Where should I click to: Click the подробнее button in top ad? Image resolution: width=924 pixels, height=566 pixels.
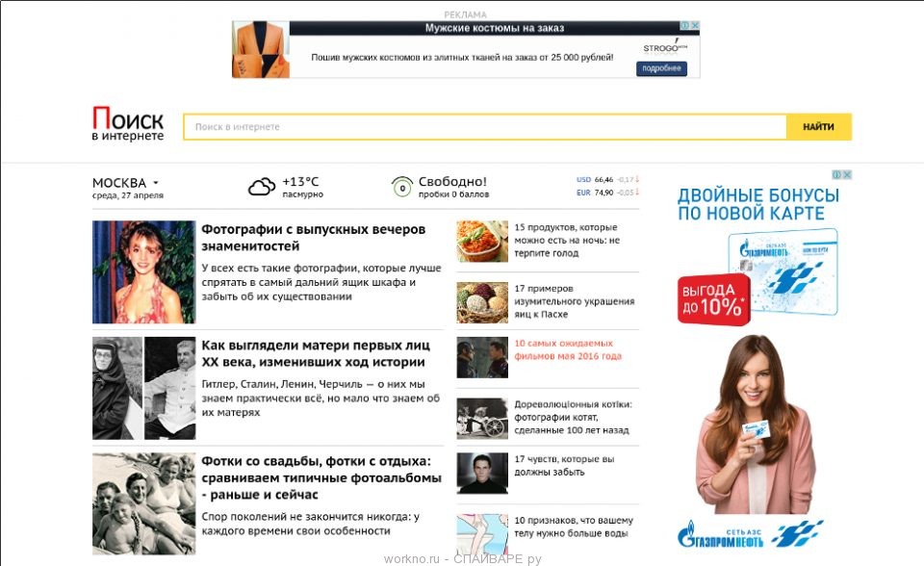(x=661, y=68)
